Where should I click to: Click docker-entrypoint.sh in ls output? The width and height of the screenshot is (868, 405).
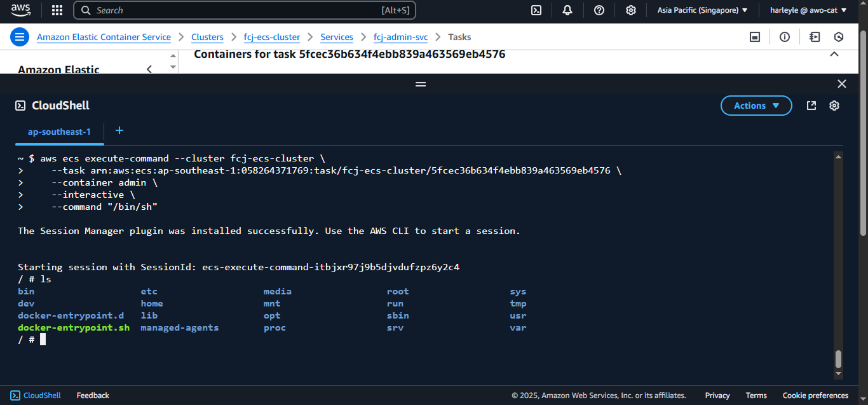pos(74,327)
